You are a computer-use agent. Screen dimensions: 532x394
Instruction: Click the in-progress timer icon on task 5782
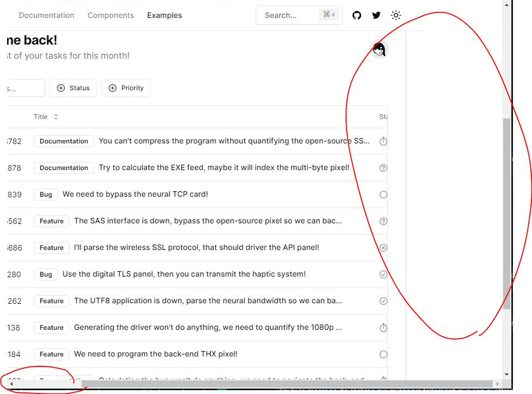click(383, 141)
